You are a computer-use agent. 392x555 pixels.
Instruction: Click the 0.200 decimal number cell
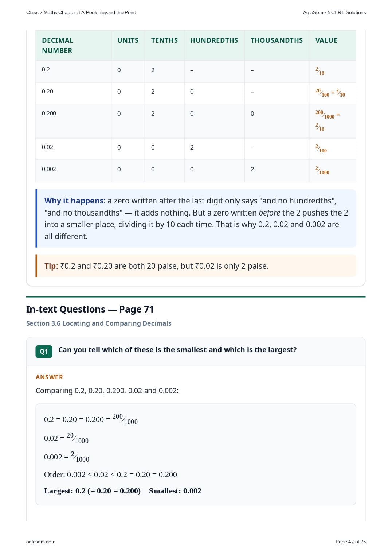pos(73,121)
